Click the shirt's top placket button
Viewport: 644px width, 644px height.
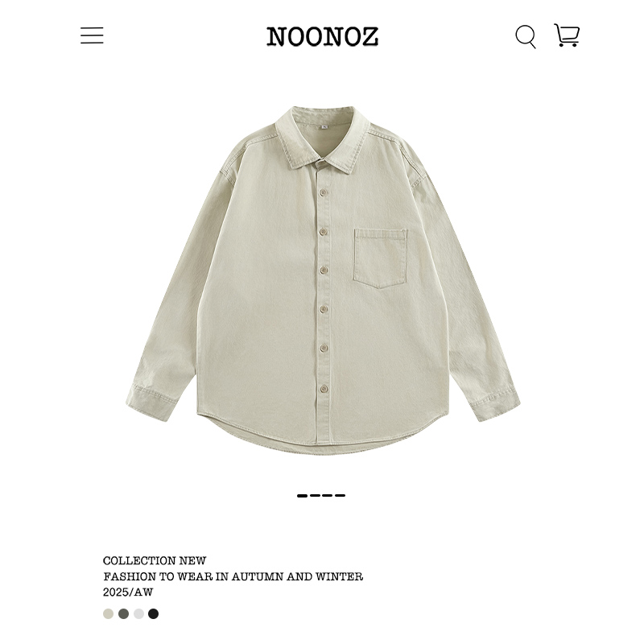(x=324, y=192)
